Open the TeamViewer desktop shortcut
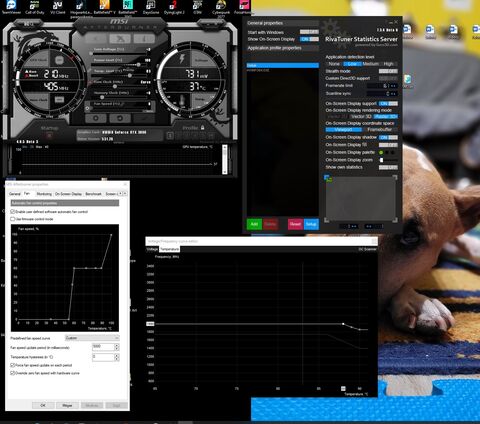 point(11,7)
